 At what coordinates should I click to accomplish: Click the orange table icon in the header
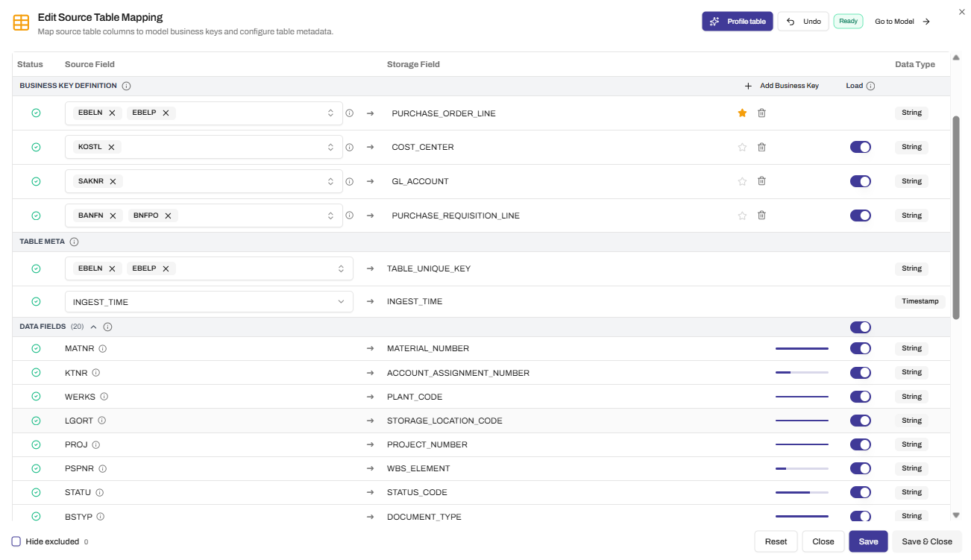pyautogui.click(x=21, y=22)
